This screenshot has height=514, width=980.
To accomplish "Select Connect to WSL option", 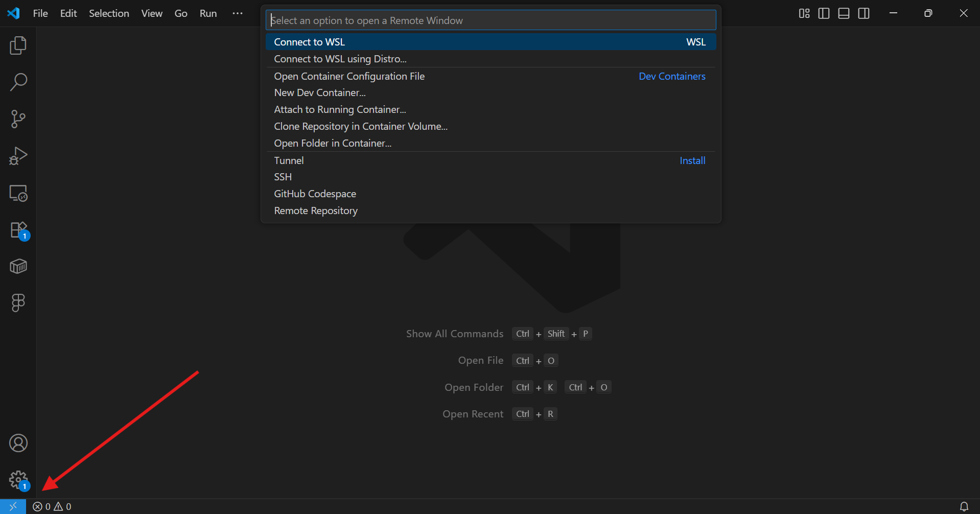I will pos(310,42).
